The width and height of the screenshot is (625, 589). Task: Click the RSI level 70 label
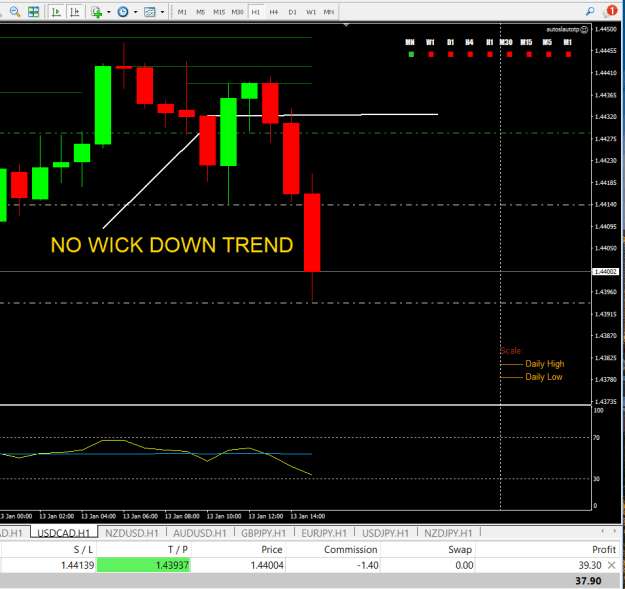coord(596,438)
